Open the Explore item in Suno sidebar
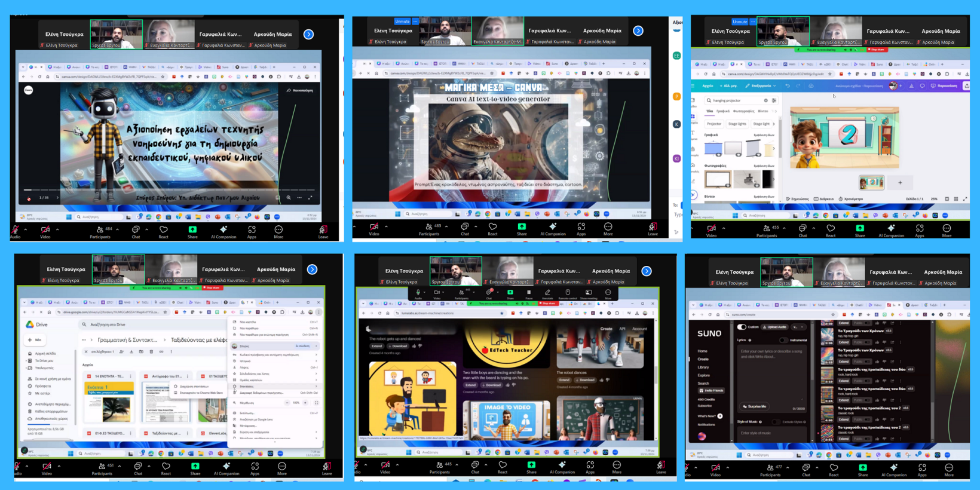This screenshot has width=980, height=490. click(704, 375)
